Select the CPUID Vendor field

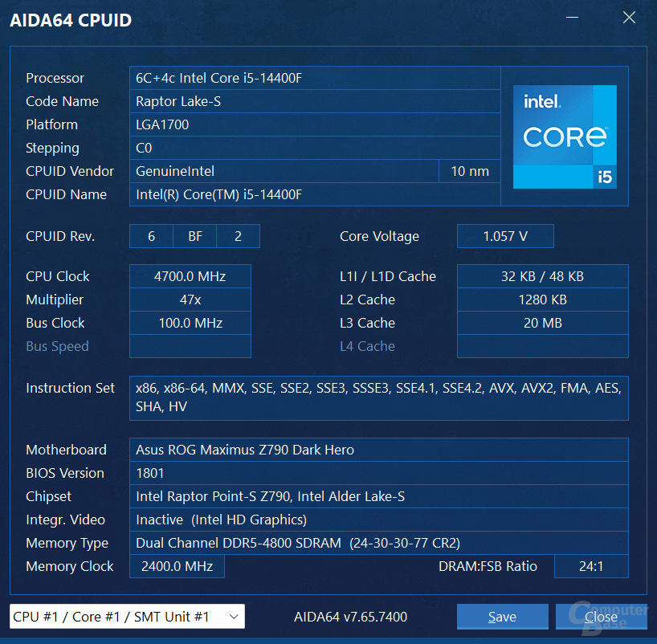click(x=281, y=171)
